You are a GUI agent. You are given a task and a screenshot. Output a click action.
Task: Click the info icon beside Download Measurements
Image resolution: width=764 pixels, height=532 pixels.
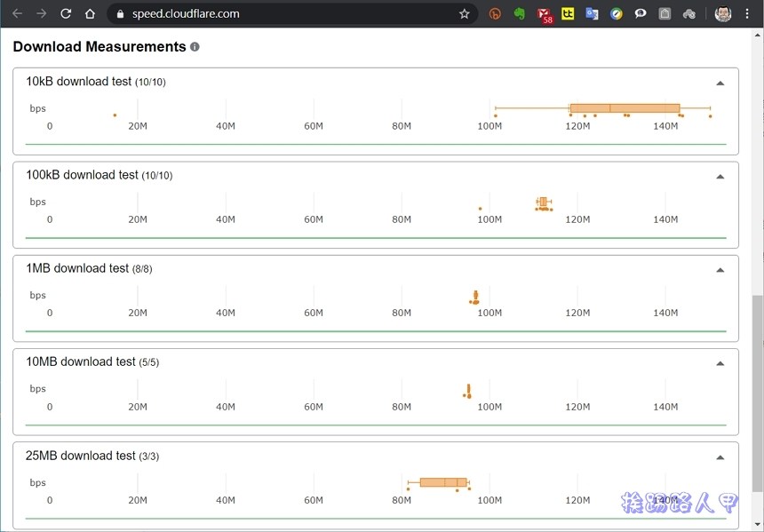[x=195, y=47]
